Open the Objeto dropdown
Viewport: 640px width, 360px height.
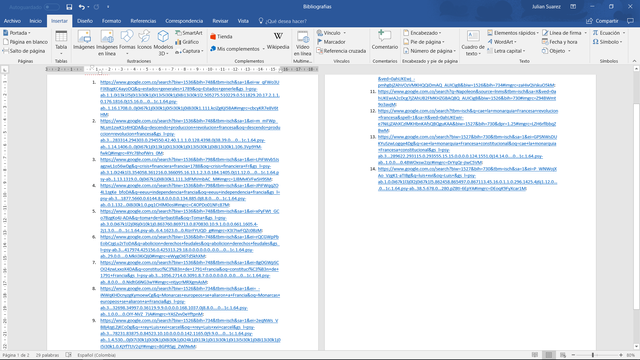pos(556,51)
